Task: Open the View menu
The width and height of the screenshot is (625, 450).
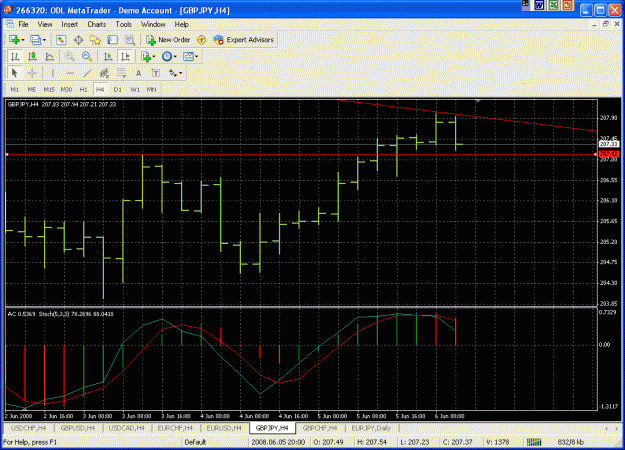Action: click(x=45, y=25)
